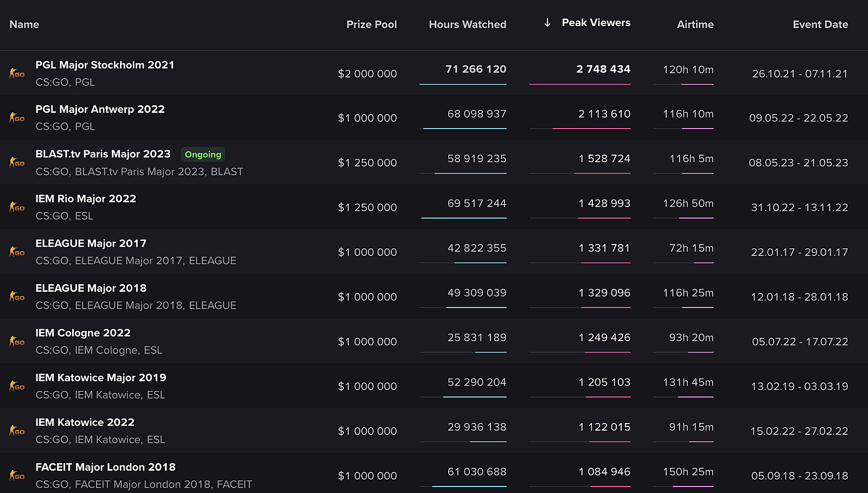Image resolution: width=868 pixels, height=493 pixels.
Task: Open BLAST.tv Paris Major 2023 event
Action: (103, 154)
